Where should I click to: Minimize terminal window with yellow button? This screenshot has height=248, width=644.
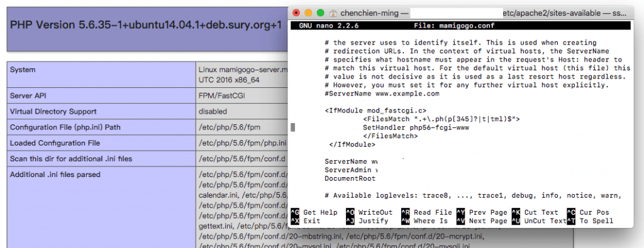pyautogui.click(x=308, y=13)
